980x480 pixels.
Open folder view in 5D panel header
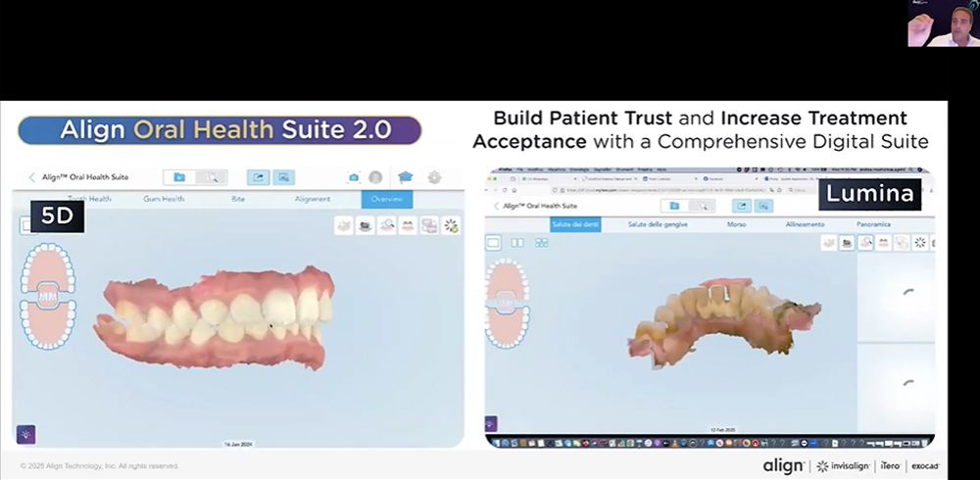point(179,177)
